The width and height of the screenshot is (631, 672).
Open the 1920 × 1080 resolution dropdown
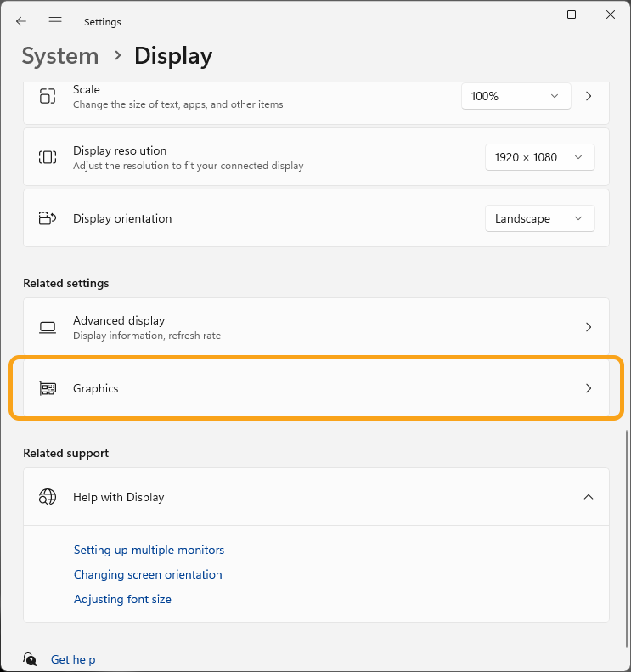click(539, 157)
